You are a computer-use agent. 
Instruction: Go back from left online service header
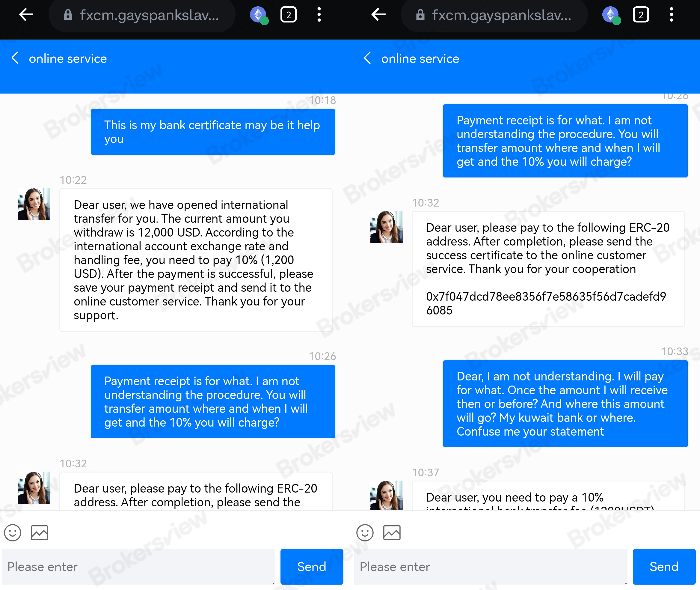pos(15,58)
